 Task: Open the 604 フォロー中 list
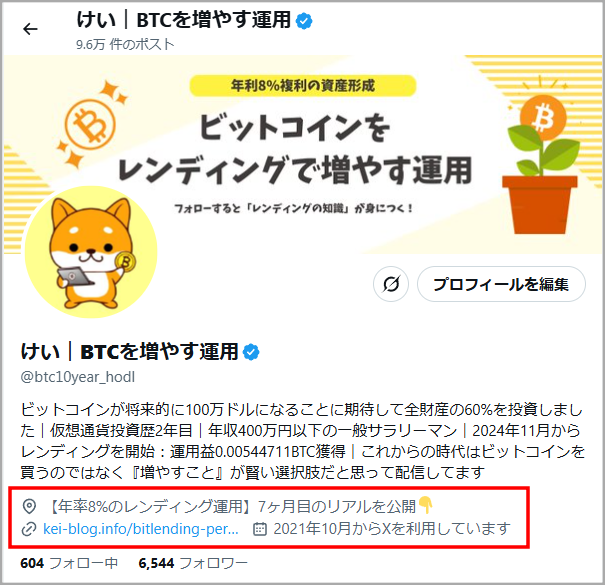(x=69, y=563)
